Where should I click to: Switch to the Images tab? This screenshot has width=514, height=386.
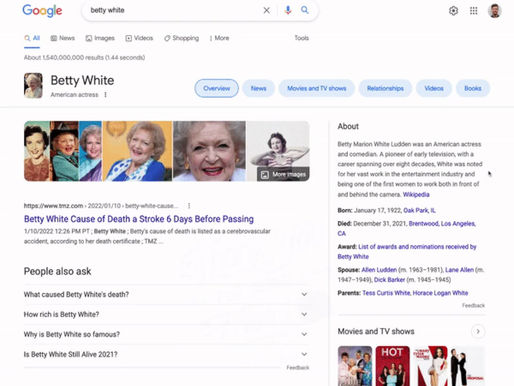coord(100,38)
